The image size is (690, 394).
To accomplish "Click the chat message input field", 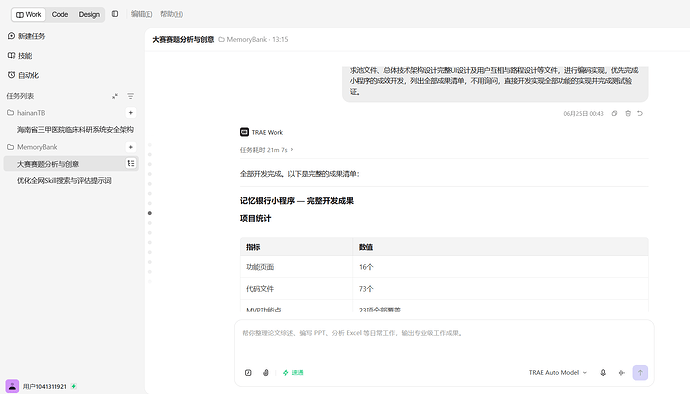I will coord(444,341).
